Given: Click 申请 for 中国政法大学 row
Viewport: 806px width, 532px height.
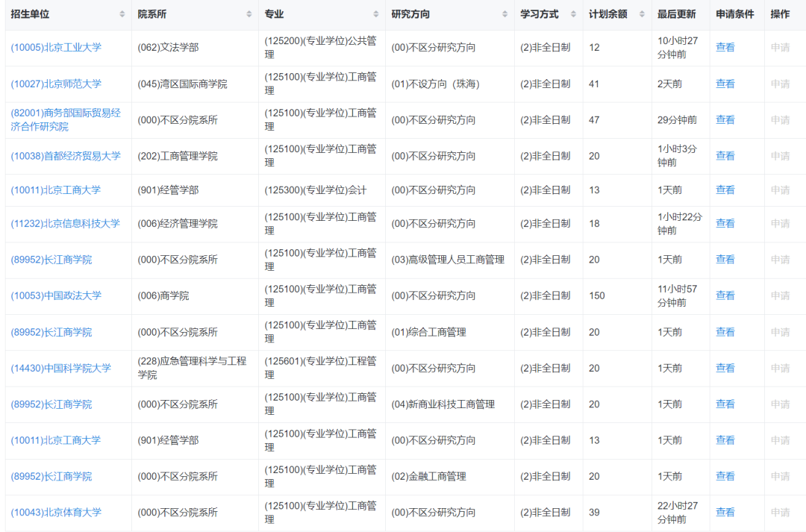Looking at the screenshot, I should pyautogui.click(x=781, y=295).
